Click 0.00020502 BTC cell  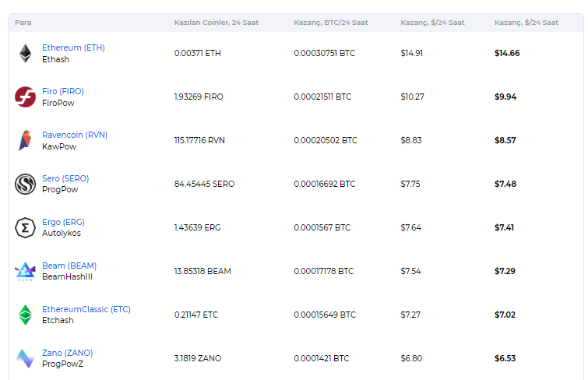[326, 140]
